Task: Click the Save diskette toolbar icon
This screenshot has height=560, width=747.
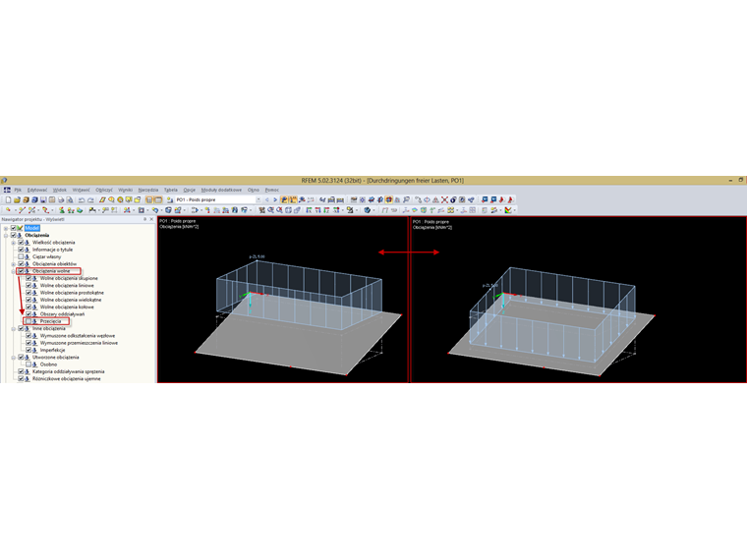Action: coord(43,200)
